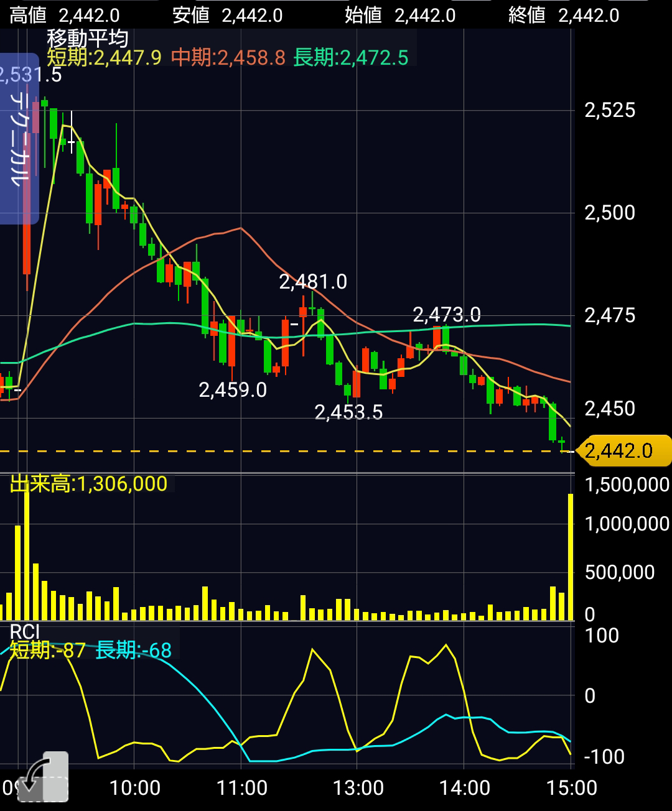The image size is (672, 811).
Task: Tap the 1,500,000 volume axis label
Action: pyautogui.click(x=627, y=484)
